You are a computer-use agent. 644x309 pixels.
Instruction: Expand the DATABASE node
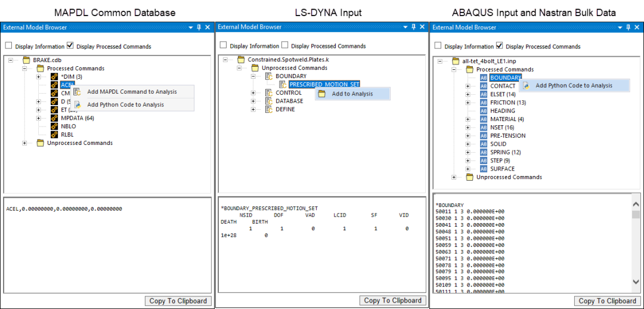tap(253, 101)
